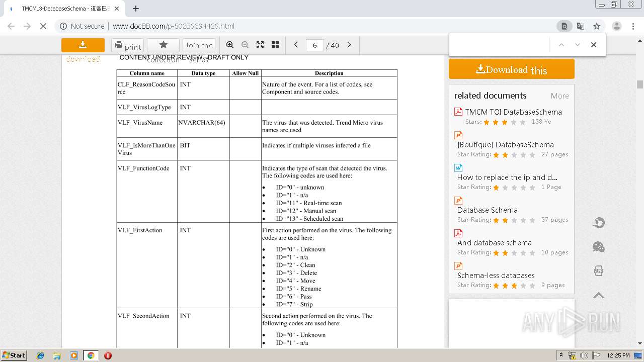Open TMCM TOI DatabaseSchema related document

click(x=513, y=112)
